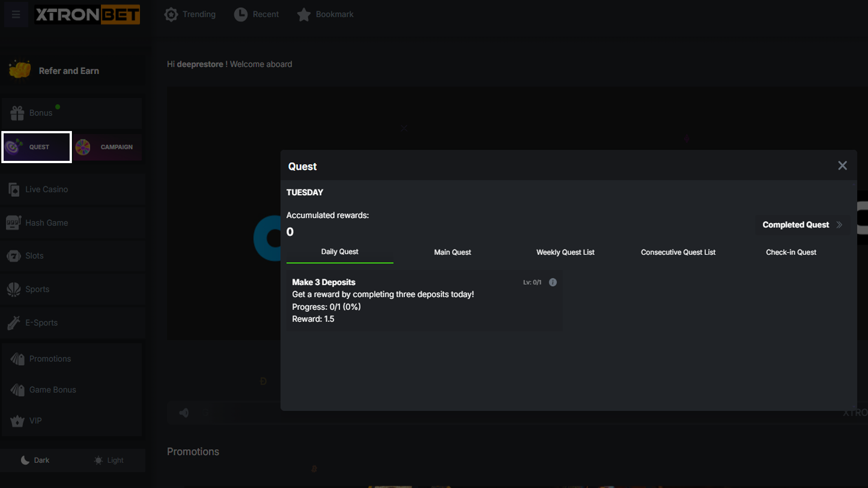Open the info icon on Make 3 Deposits
Image resolution: width=868 pixels, height=488 pixels.
coord(552,282)
